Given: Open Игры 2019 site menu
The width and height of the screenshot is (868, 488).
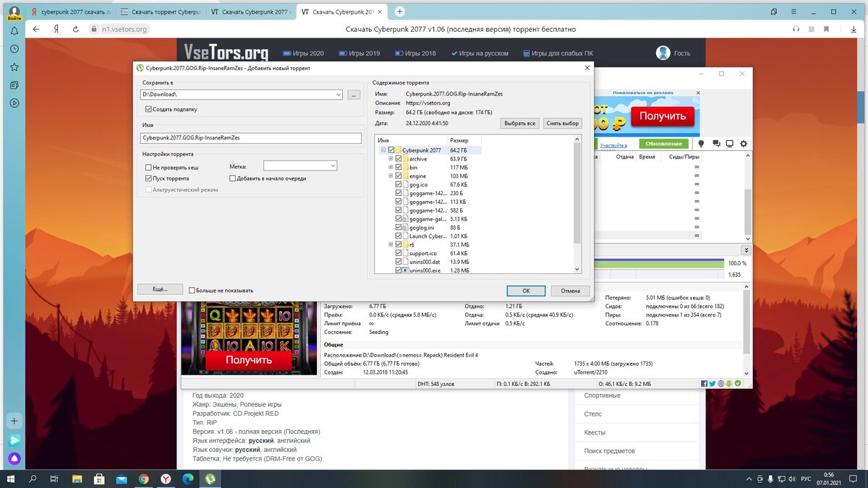Looking at the screenshot, I should pos(359,53).
